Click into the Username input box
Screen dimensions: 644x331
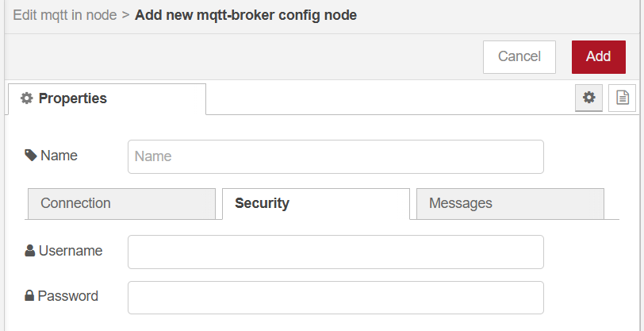tap(335, 252)
